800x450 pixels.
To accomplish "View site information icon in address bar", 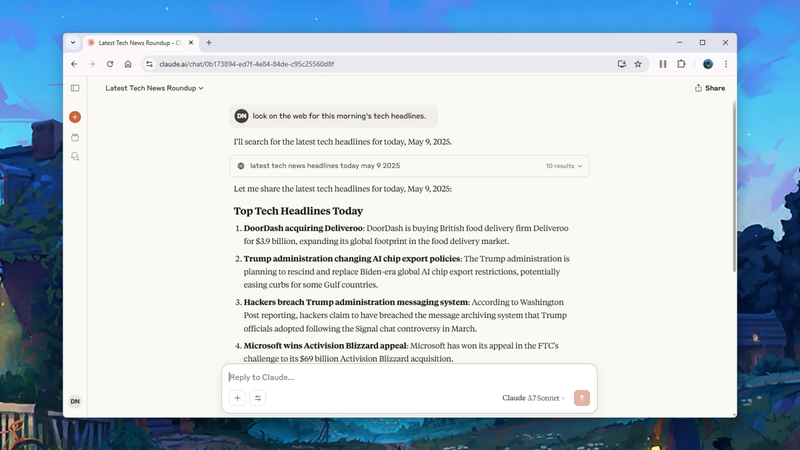I will [149, 64].
